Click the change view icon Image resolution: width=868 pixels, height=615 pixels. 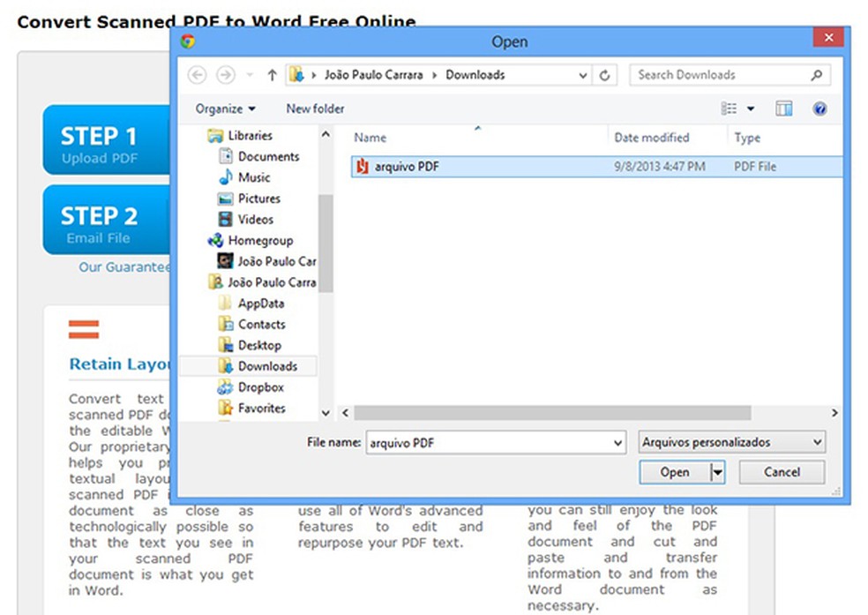[730, 109]
